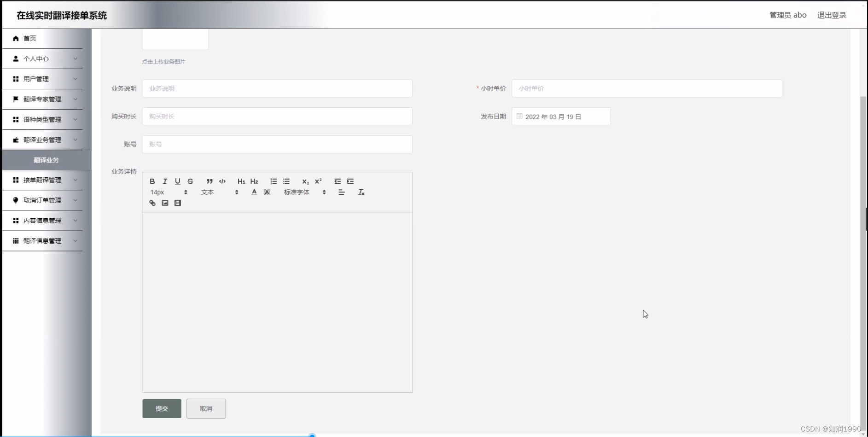Image resolution: width=868 pixels, height=437 pixels.
Task: Insert a code block using the editor toolbar
Action: 222,181
